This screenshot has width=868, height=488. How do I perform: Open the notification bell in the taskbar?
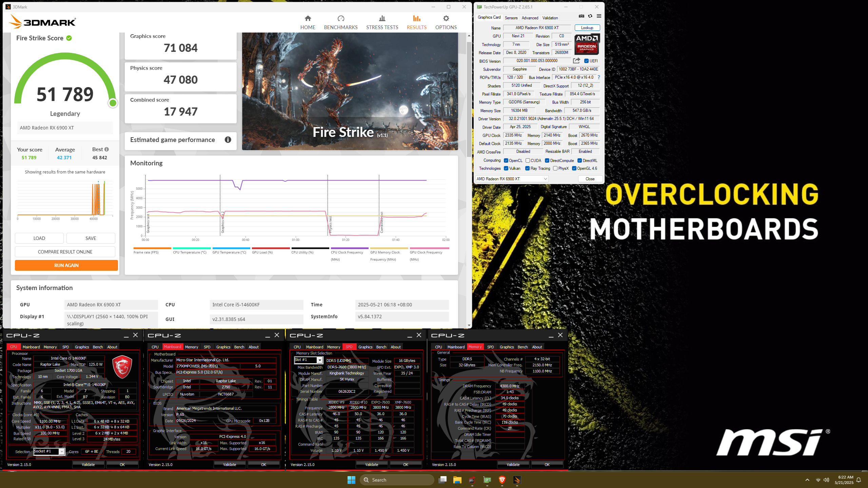coord(859,480)
